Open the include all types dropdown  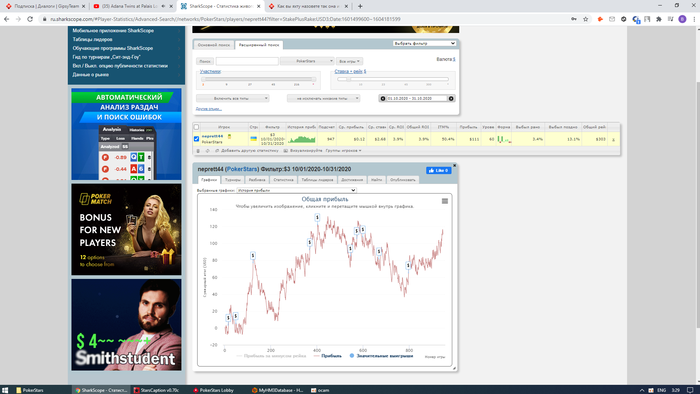[x=232, y=98]
